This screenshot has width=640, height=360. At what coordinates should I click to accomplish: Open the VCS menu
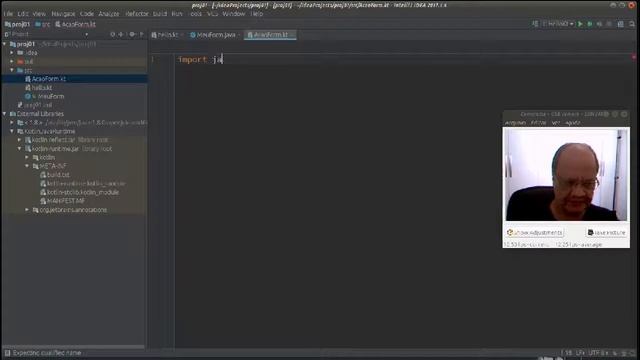tap(213, 14)
